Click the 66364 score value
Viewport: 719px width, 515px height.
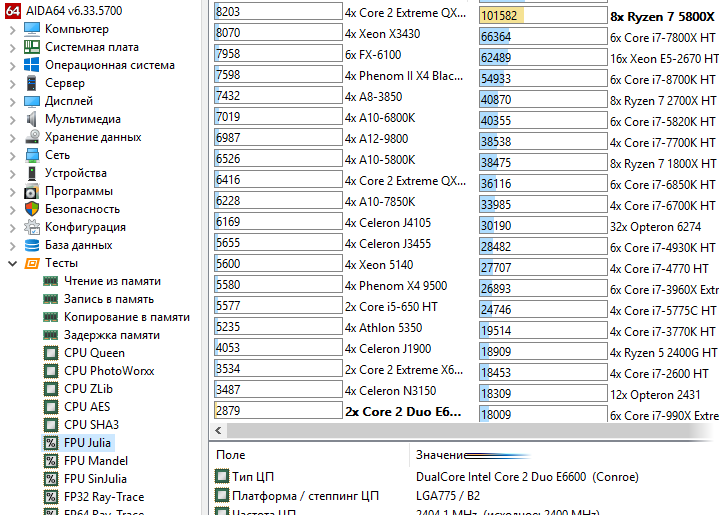pos(496,37)
